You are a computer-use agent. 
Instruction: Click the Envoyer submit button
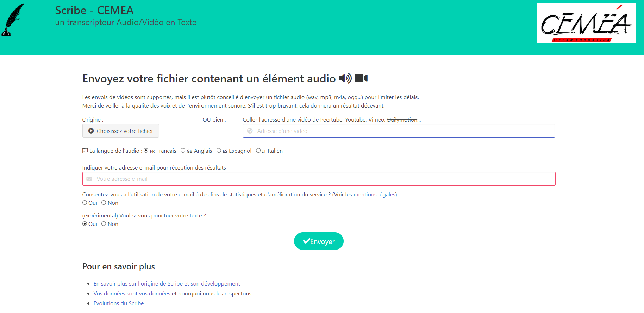(319, 241)
